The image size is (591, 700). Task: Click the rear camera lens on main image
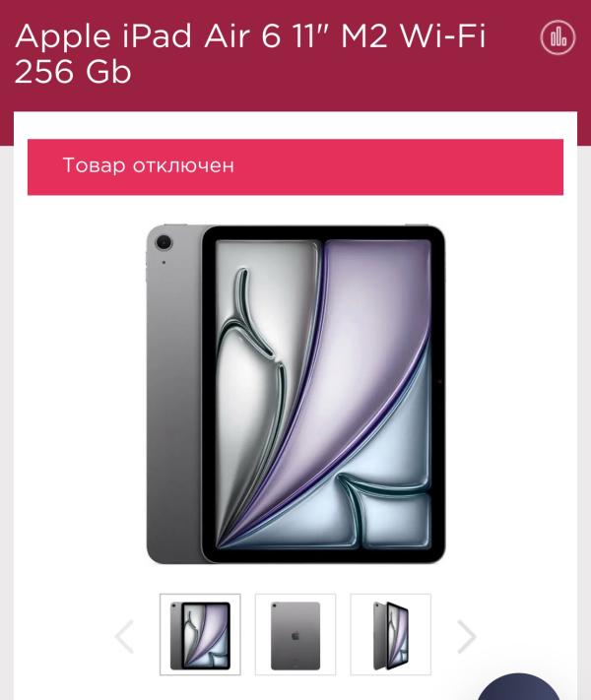(164, 243)
